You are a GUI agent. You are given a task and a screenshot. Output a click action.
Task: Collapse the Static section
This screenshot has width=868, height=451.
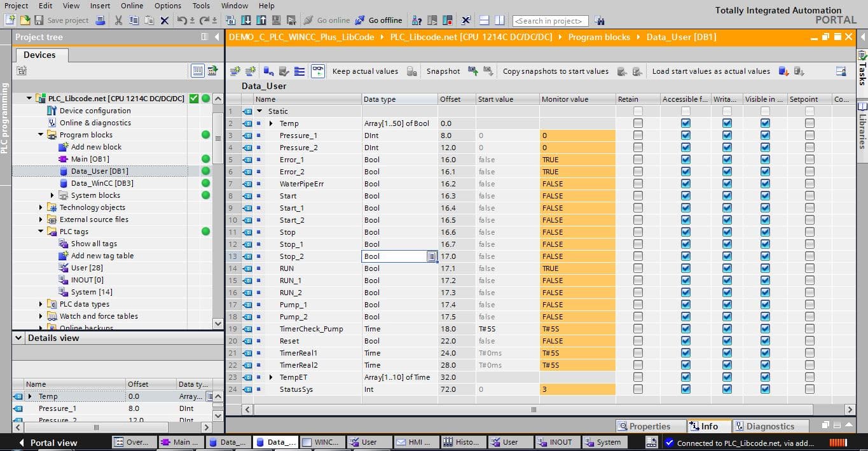pyautogui.click(x=259, y=111)
